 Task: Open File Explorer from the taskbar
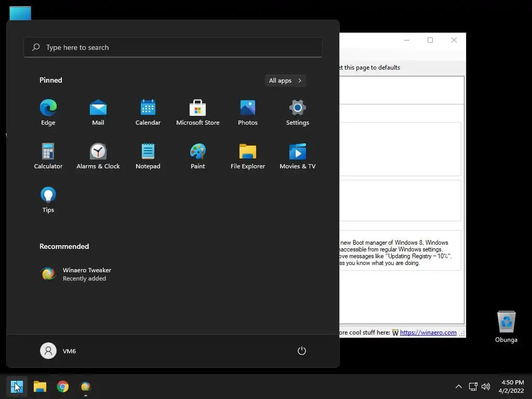point(39,387)
